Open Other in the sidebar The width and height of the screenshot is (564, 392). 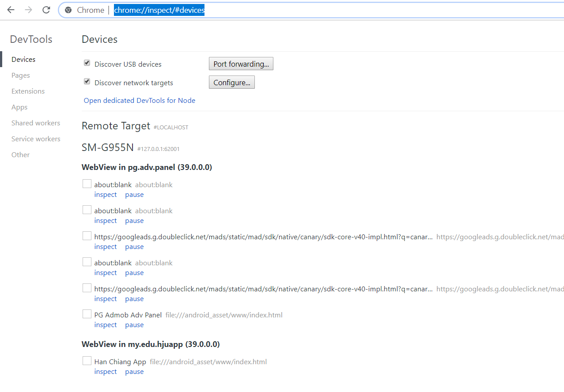pos(21,155)
